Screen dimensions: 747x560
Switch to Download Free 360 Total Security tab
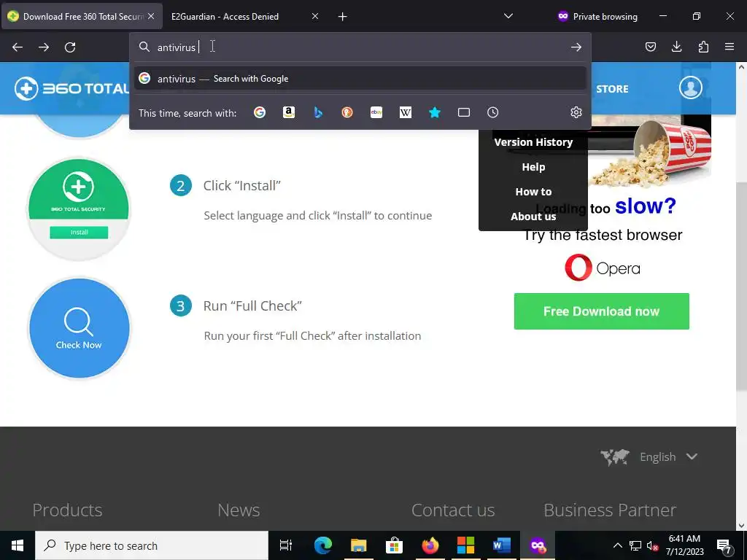(82, 16)
